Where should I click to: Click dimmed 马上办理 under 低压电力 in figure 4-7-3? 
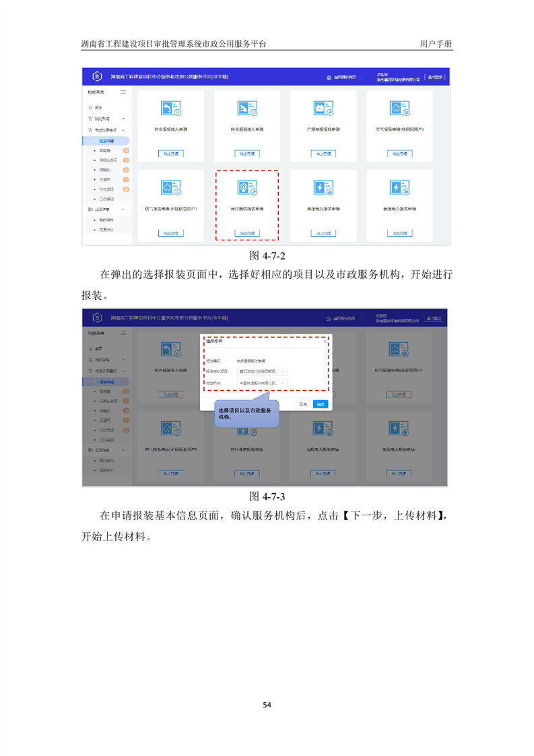point(399,474)
